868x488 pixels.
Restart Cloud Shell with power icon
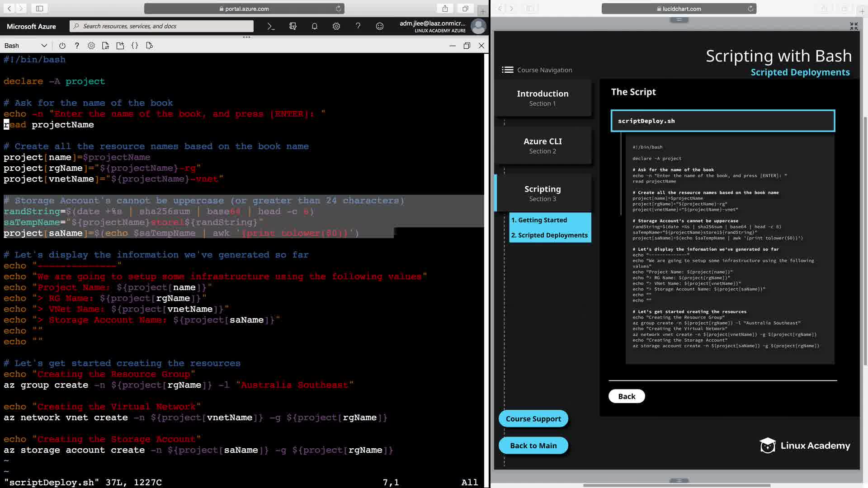point(62,46)
